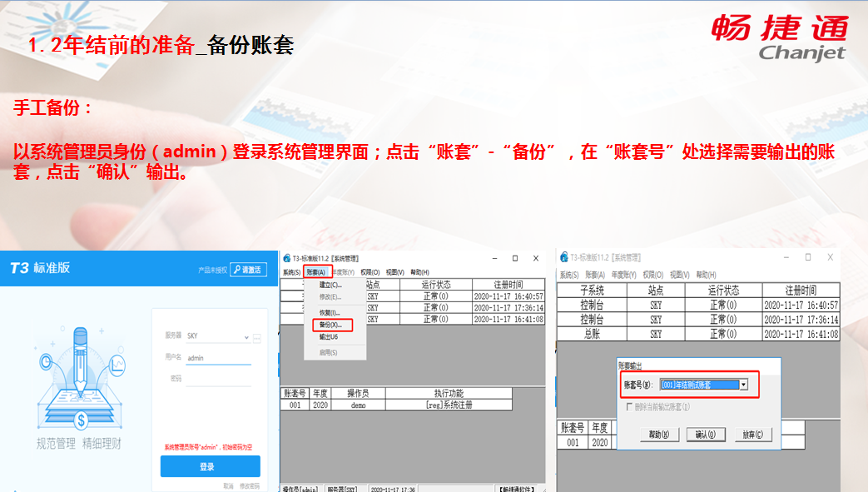Choose 建立(C)... from the 账套 dropdown menu
Viewport: 868px width, 492px height.
click(330, 285)
